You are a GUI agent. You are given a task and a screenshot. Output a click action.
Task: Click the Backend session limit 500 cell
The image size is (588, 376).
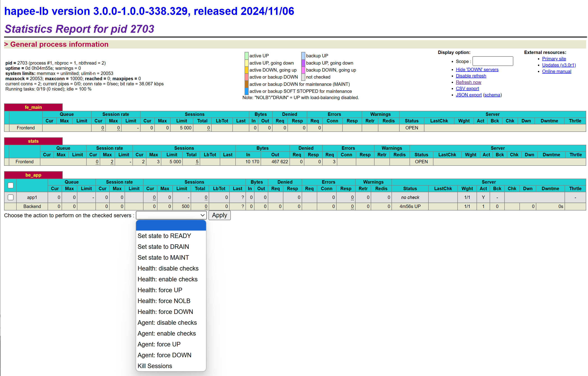pyautogui.click(x=182, y=206)
